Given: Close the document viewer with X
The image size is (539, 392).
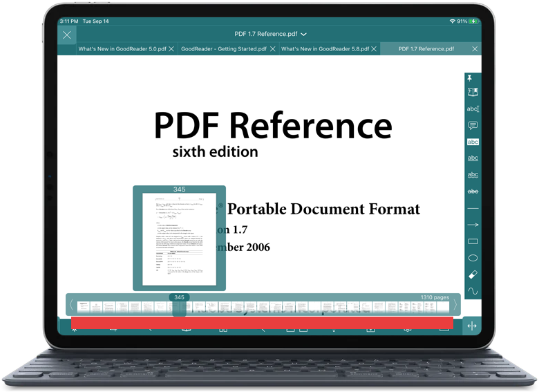Looking at the screenshot, I should click(67, 35).
